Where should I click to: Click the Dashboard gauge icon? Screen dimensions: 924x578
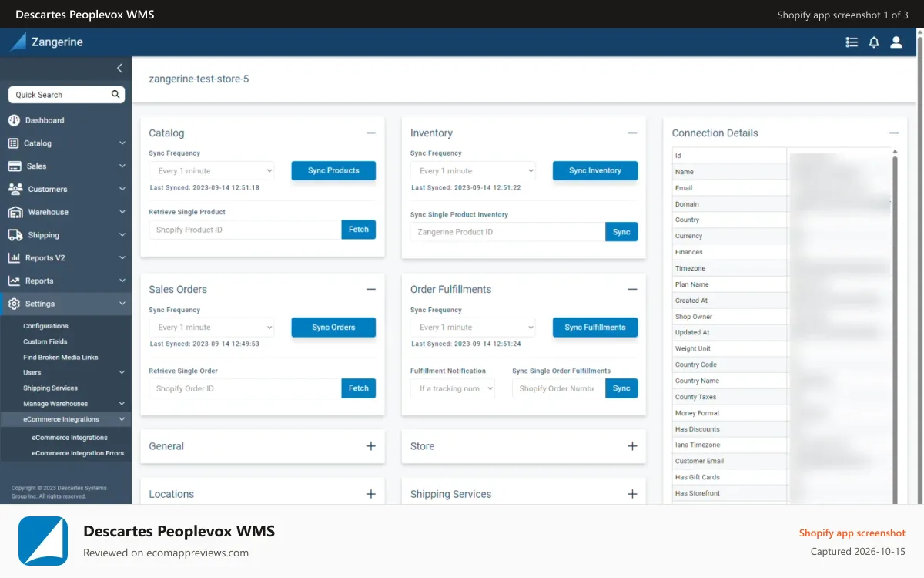point(14,120)
